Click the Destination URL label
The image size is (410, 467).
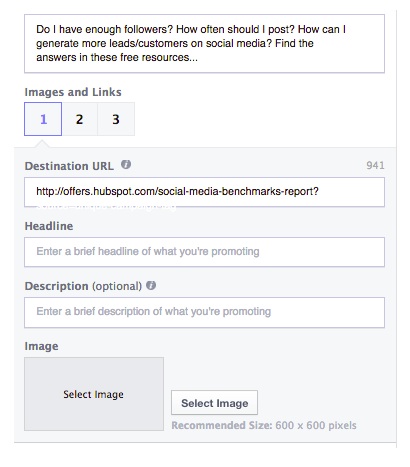point(69,166)
